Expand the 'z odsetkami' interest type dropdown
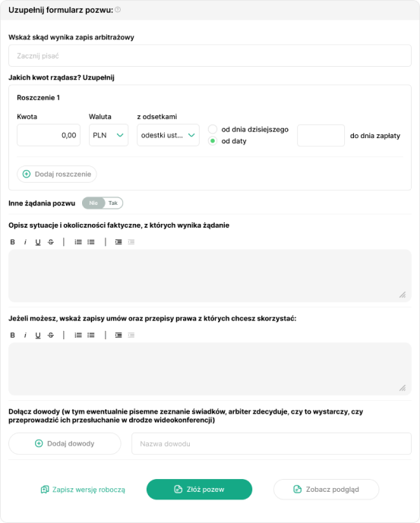The image size is (420, 523). pos(169,135)
